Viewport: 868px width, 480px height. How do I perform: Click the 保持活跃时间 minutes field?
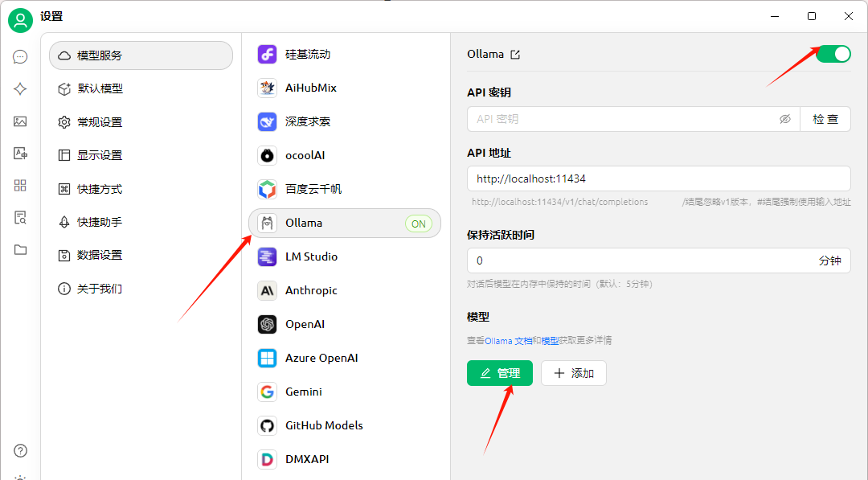(659, 261)
